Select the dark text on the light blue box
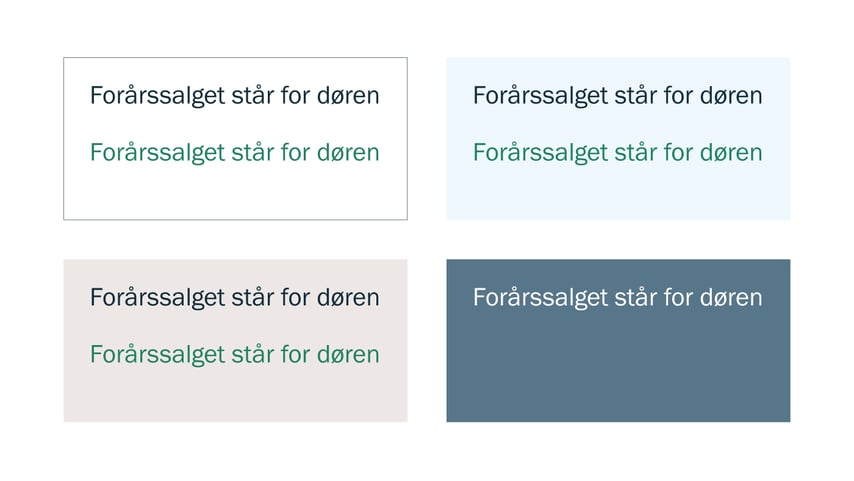Viewport: 854px width, 481px height. coord(618,96)
